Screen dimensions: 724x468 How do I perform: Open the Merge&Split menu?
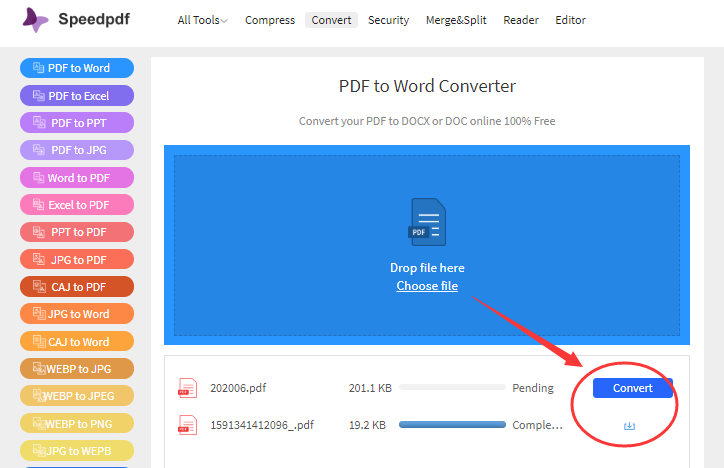pos(456,20)
